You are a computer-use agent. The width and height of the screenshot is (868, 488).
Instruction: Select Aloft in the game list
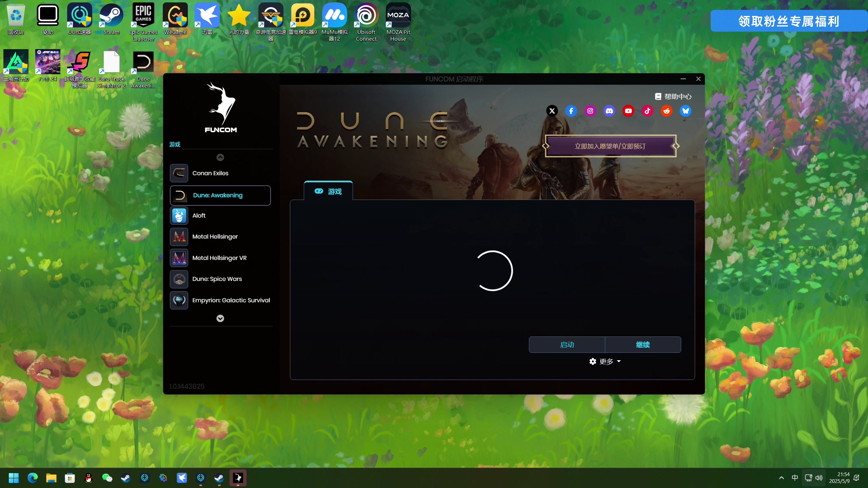click(x=220, y=216)
